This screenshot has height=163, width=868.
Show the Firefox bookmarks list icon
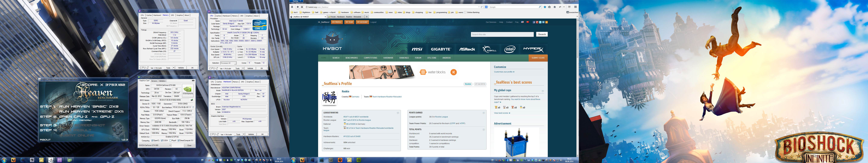coord(550,7)
